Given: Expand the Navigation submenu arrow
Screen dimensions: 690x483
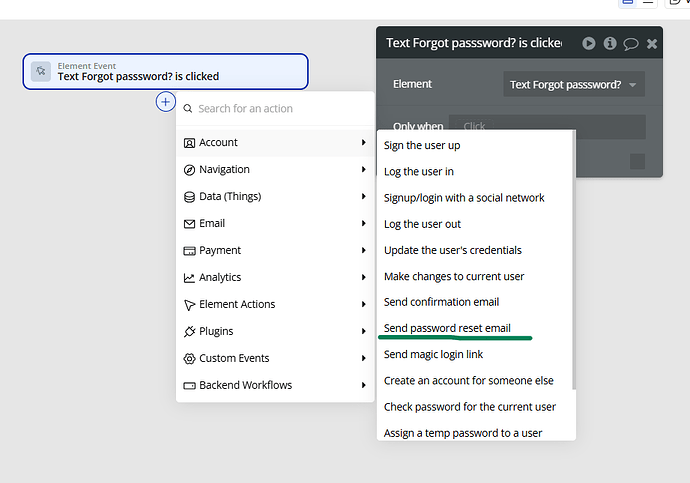Looking at the screenshot, I should pos(364,170).
